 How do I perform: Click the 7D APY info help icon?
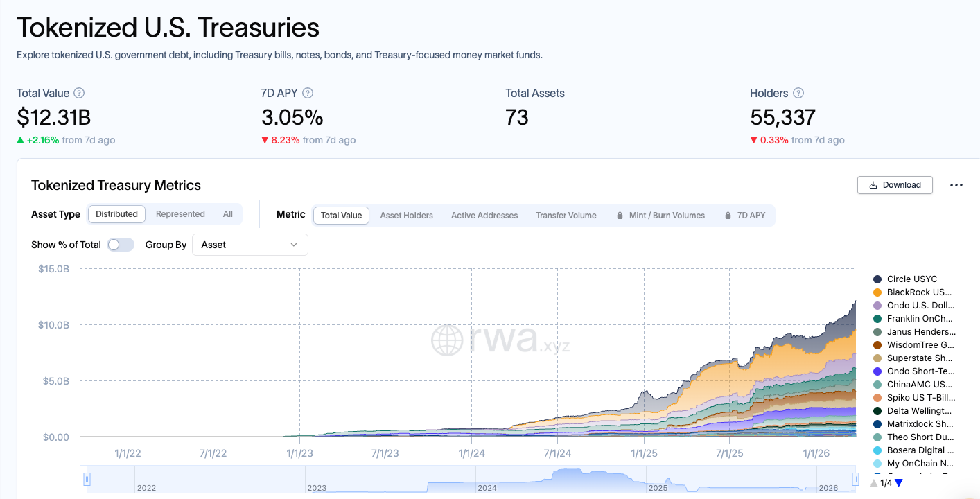click(x=308, y=93)
